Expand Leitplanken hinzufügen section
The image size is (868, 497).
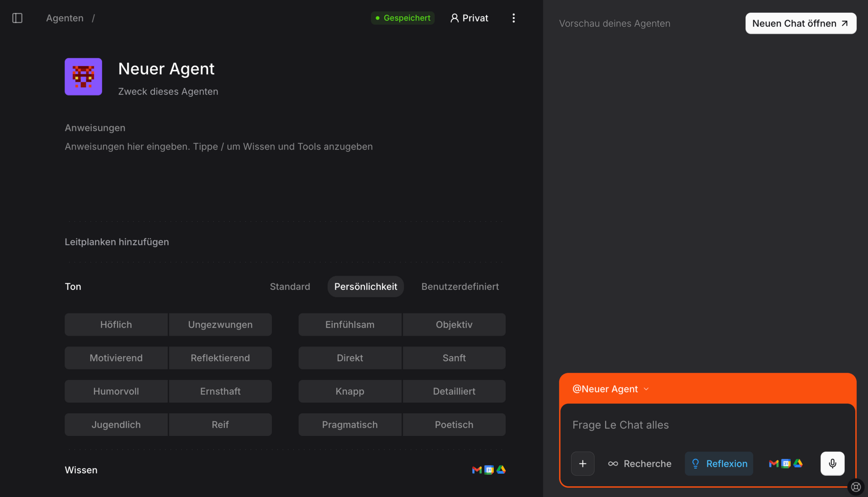point(117,242)
